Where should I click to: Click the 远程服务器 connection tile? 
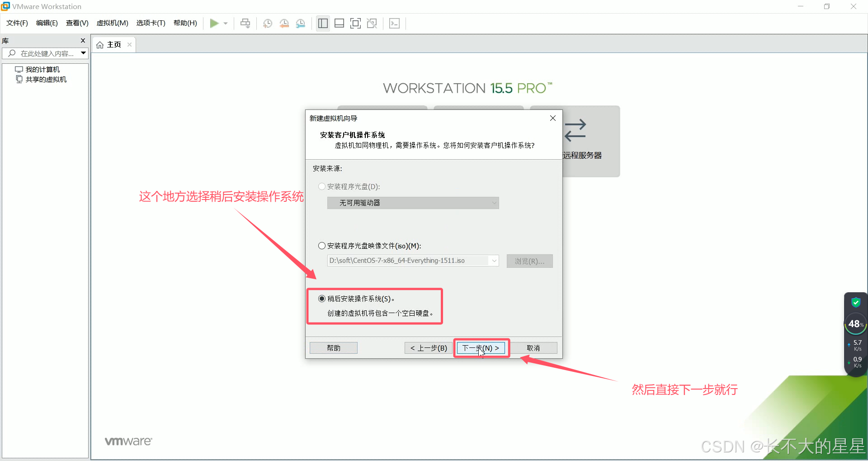point(591,141)
